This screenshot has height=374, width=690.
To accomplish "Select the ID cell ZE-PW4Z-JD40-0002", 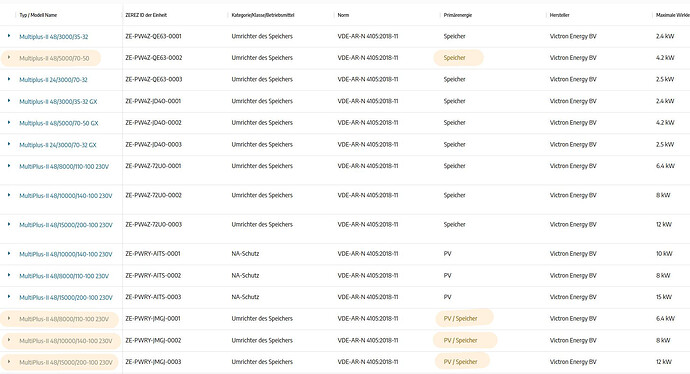I will pyautogui.click(x=153, y=122).
